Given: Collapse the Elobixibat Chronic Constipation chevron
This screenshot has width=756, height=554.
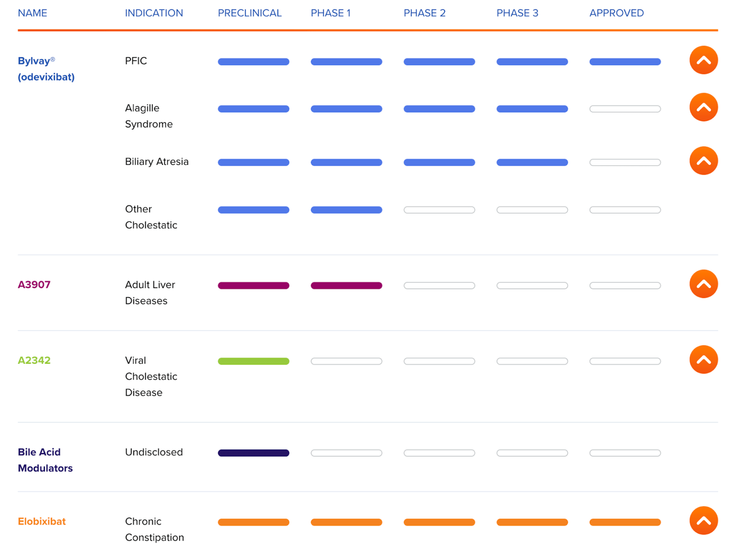Looking at the screenshot, I should 703,521.
